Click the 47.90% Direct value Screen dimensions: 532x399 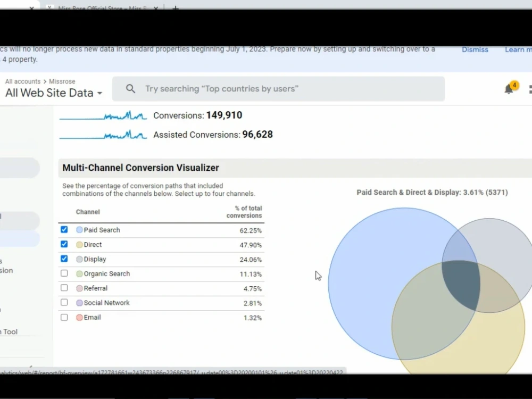(x=251, y=245)
